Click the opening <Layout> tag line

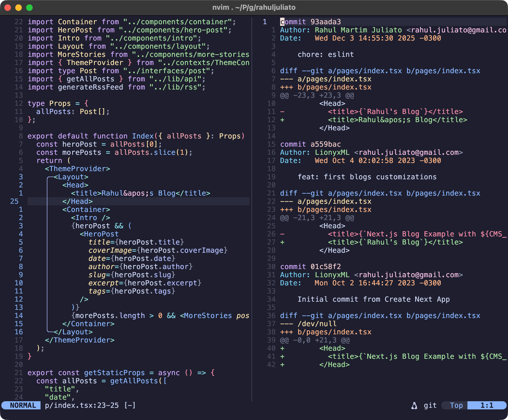(71, 177)
